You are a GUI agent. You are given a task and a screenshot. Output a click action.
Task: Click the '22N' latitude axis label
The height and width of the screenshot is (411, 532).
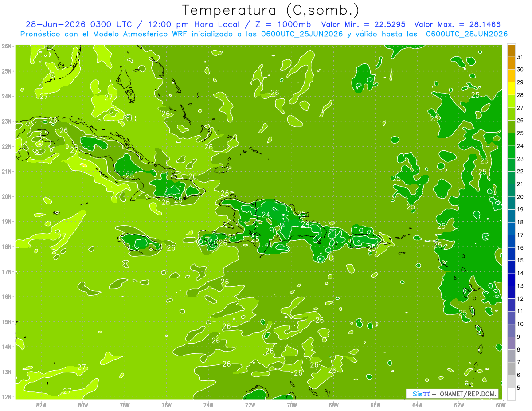pos(7,146)
